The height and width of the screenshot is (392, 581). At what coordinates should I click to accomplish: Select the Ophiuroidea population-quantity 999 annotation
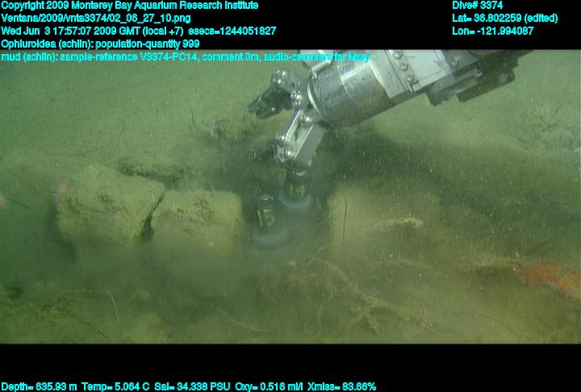point(100,44)
